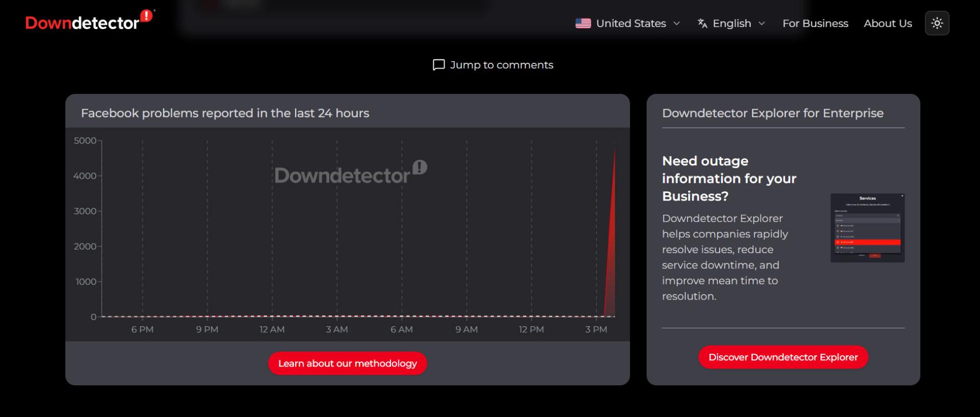Image resolution: width=980 pixels, height=417 pixels.
Task: Click the 1000 y-axis value
Action: [x=86, y=282]
